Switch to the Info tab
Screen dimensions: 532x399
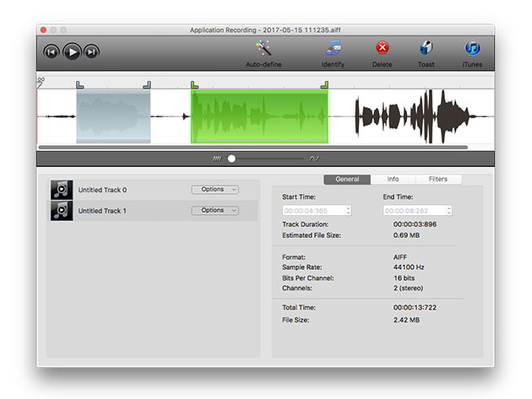(393, 180)
